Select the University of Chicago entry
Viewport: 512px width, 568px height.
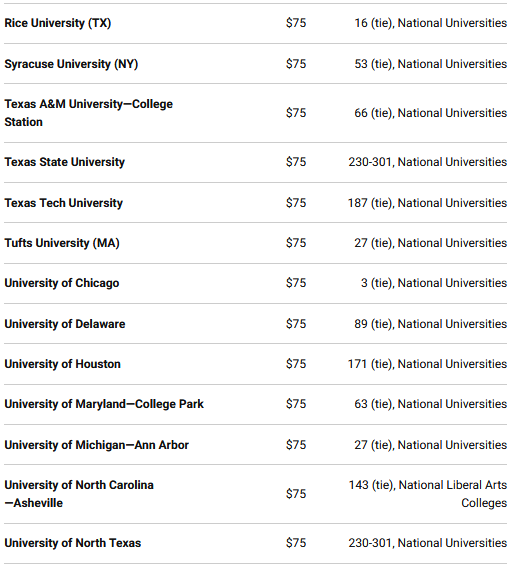[x=62, y=283]
